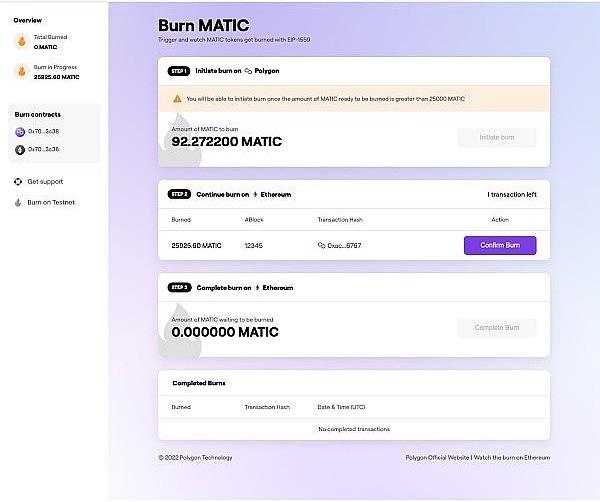
Task: Click the Burn on Testnet flame icon
Action: pos(18,202)
